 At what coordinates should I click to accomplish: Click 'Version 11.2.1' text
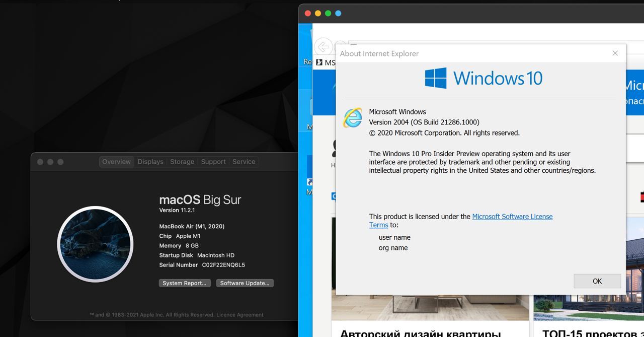177,210
